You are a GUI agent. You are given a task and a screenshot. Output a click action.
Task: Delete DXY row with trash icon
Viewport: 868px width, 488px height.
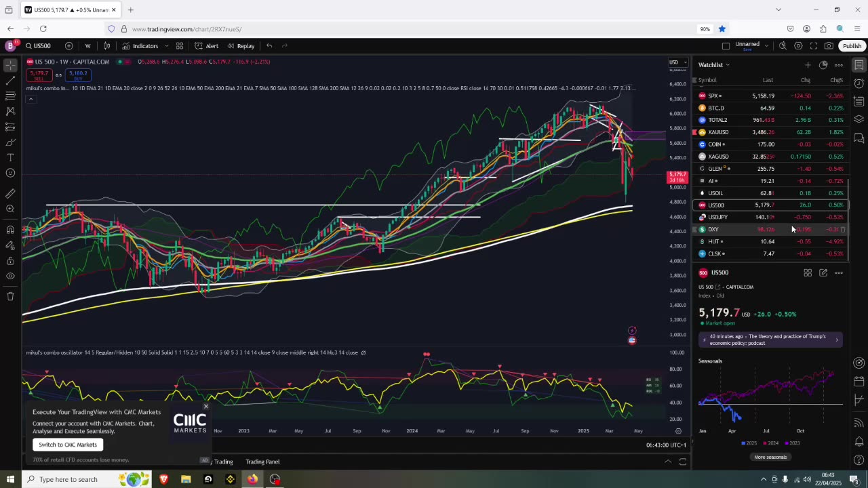coord(843,229)
